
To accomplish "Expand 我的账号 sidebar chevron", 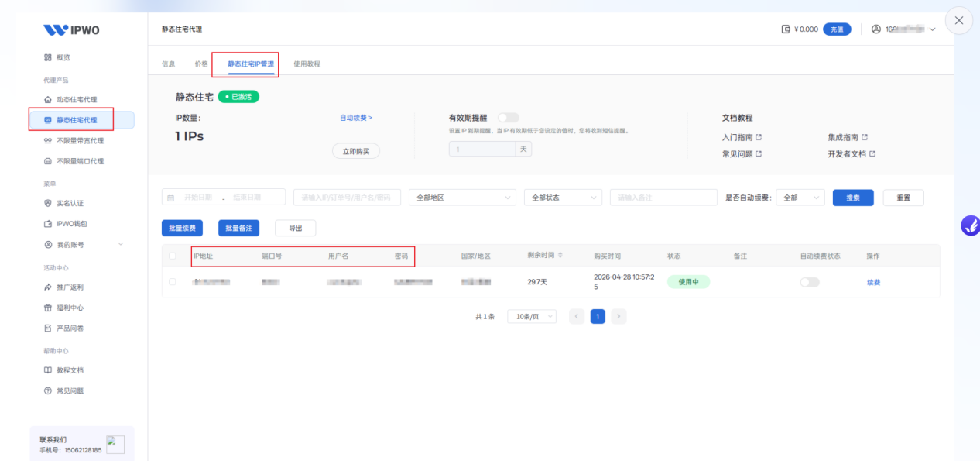I will pos(121,245).
